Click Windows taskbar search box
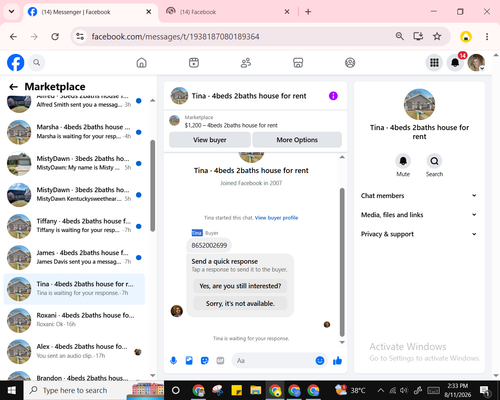 point(94,390)
